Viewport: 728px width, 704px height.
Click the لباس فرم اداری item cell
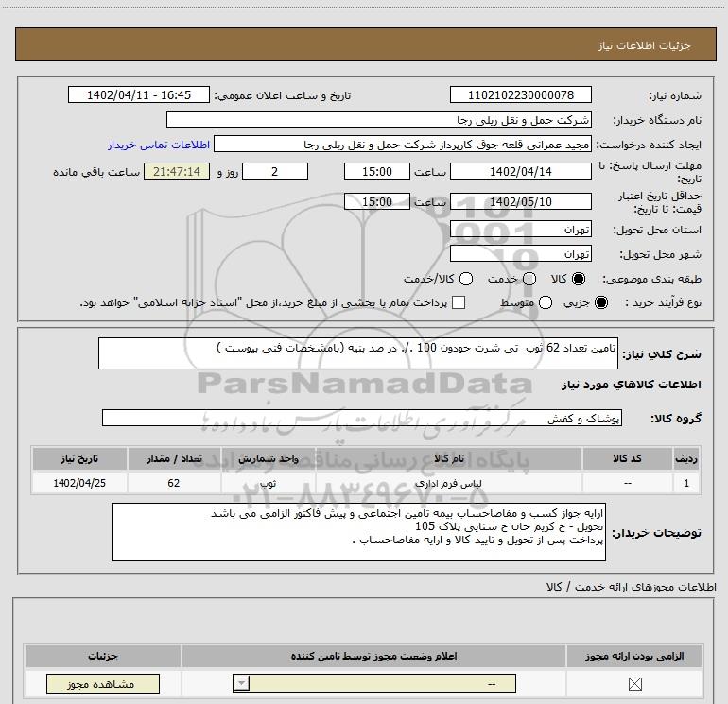tap(448, 483)
